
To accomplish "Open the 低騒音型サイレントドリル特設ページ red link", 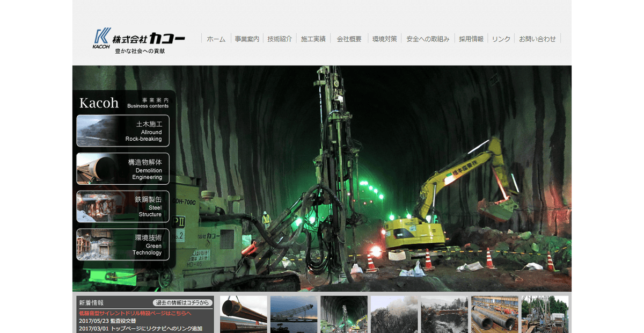I will [x=134, y=313].
